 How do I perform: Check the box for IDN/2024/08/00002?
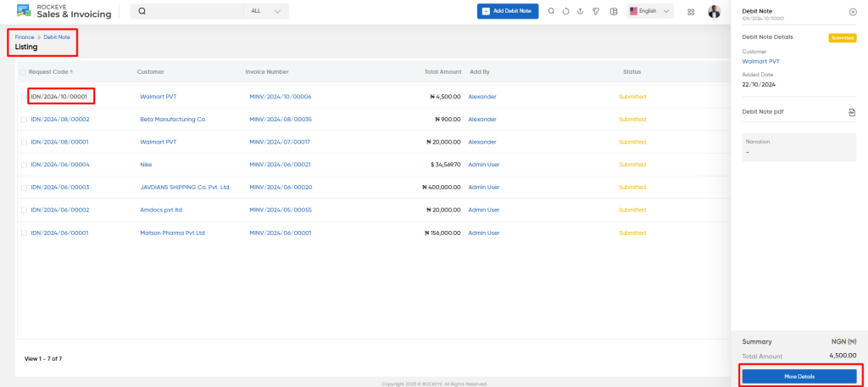pos(24,120)
